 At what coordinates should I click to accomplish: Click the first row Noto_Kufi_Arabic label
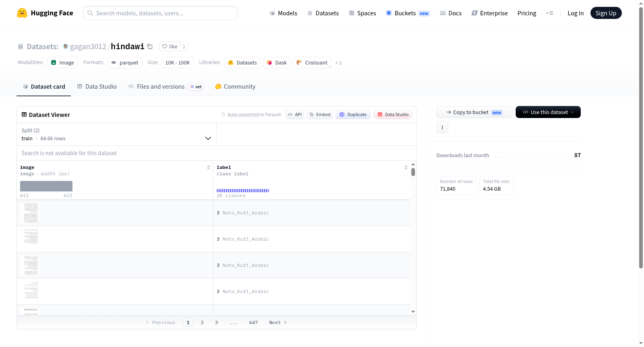[x=246, y=213]
